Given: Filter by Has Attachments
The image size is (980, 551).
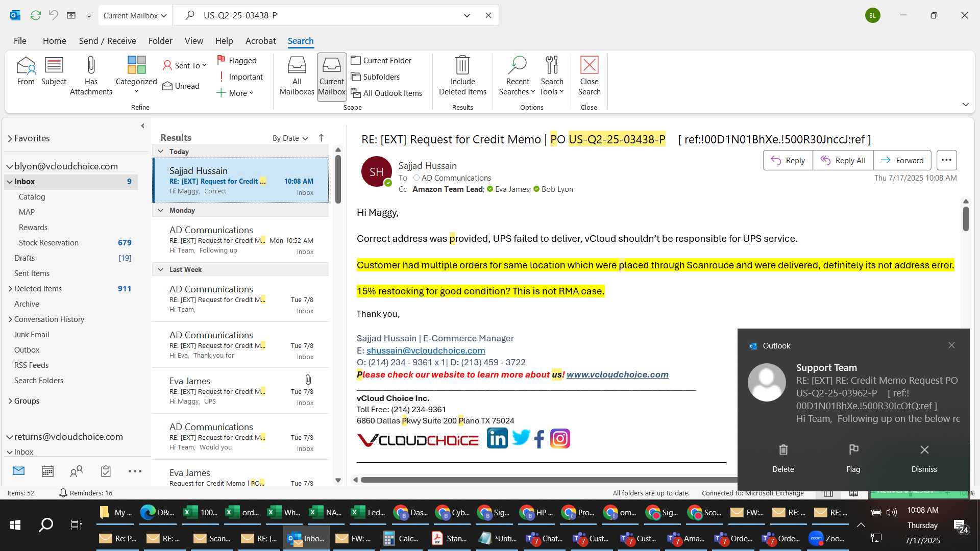Looking at the screenshot, I should pyautogui.click(x=91, y=76).
